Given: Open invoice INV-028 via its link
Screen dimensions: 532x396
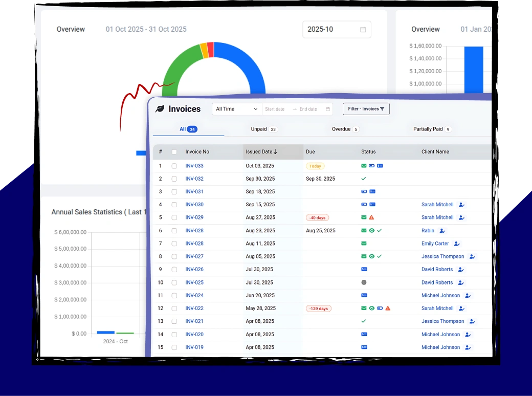Looking at the screenshot, I should (x=194, y=230).
